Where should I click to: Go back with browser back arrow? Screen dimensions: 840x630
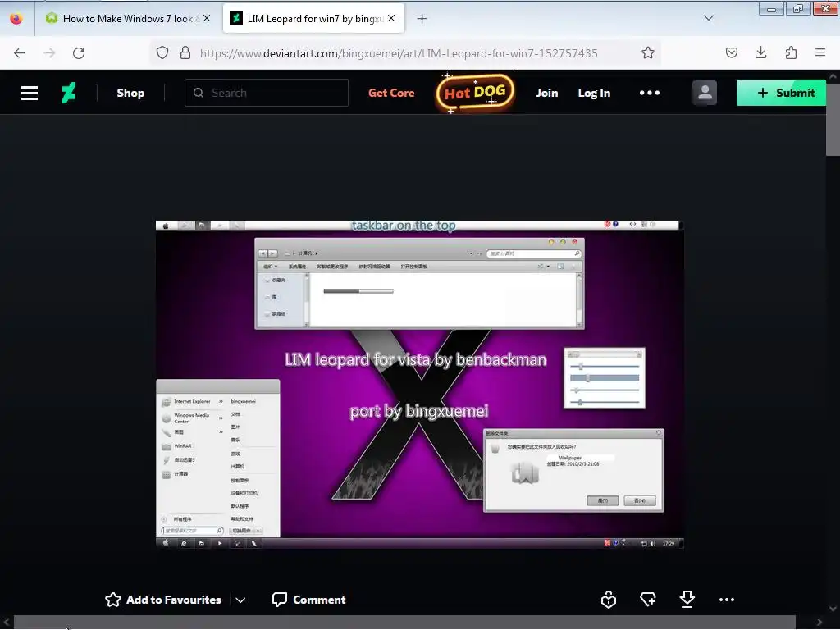(x=20, y=52)
